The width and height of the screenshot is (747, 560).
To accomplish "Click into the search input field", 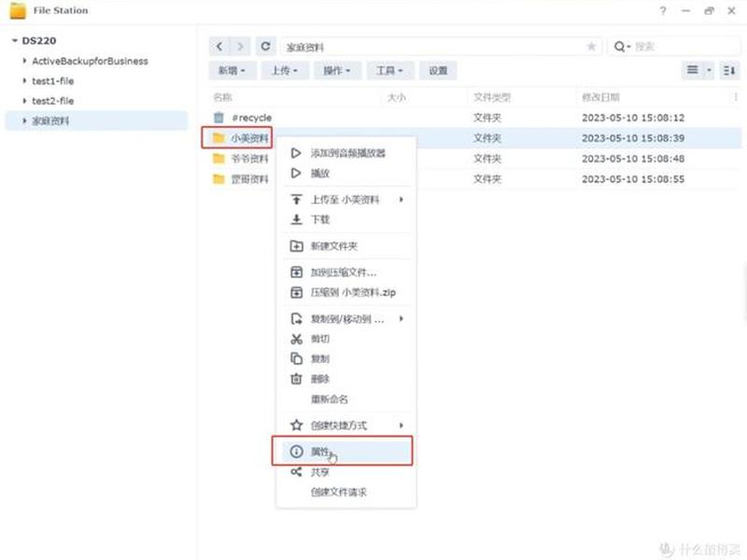I will (686, 47).
